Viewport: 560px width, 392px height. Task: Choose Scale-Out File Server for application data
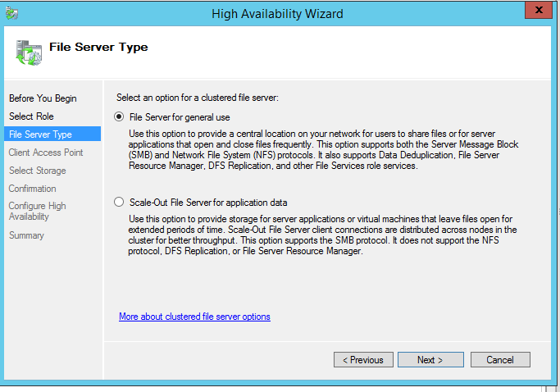tap(120, 202)
